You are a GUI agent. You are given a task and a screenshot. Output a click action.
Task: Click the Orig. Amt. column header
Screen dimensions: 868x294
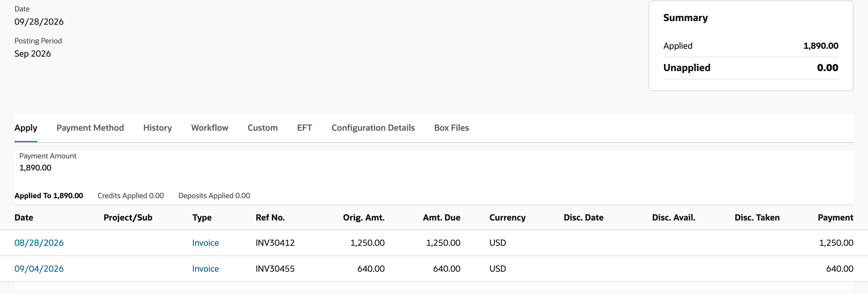(364, 217)
